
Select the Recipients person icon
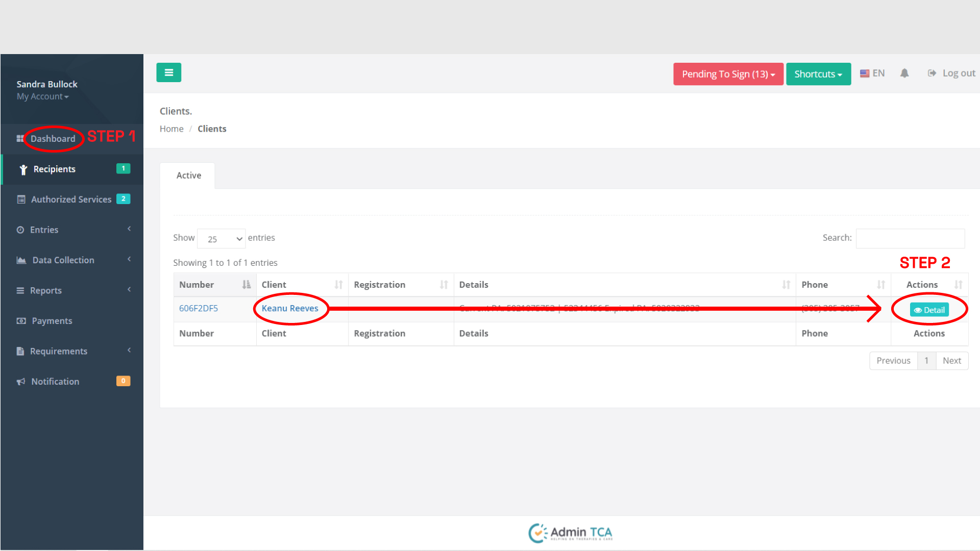coord(22,169)
